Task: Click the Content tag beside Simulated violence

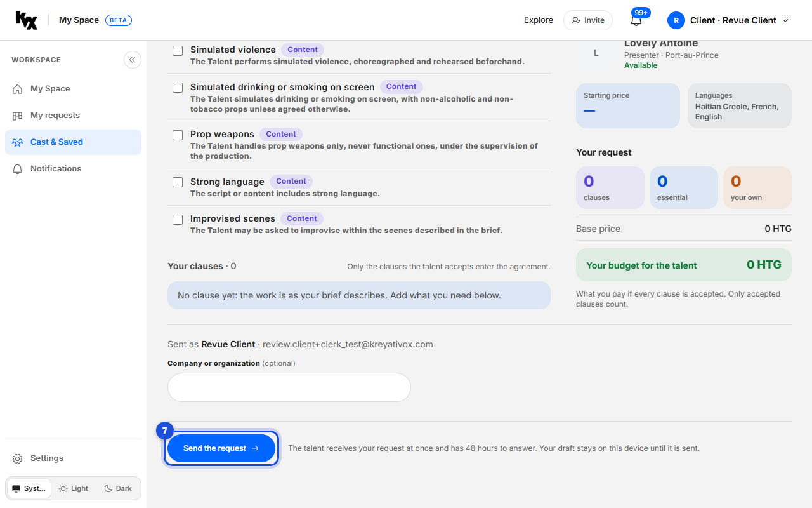Action: pos(303,50)
